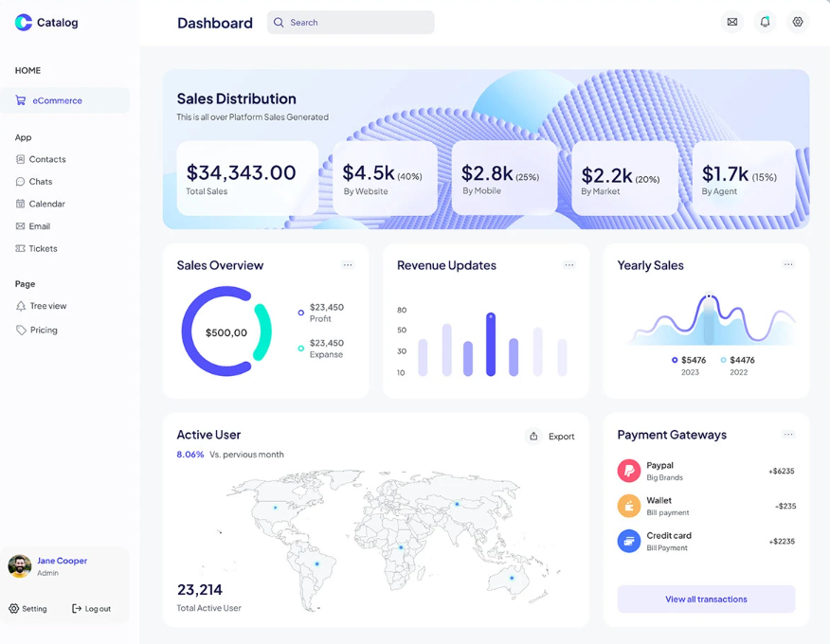Click Jane Cooper's avatar photo
Viewport: 830px width, 644px height.
(x=20, y=565)
